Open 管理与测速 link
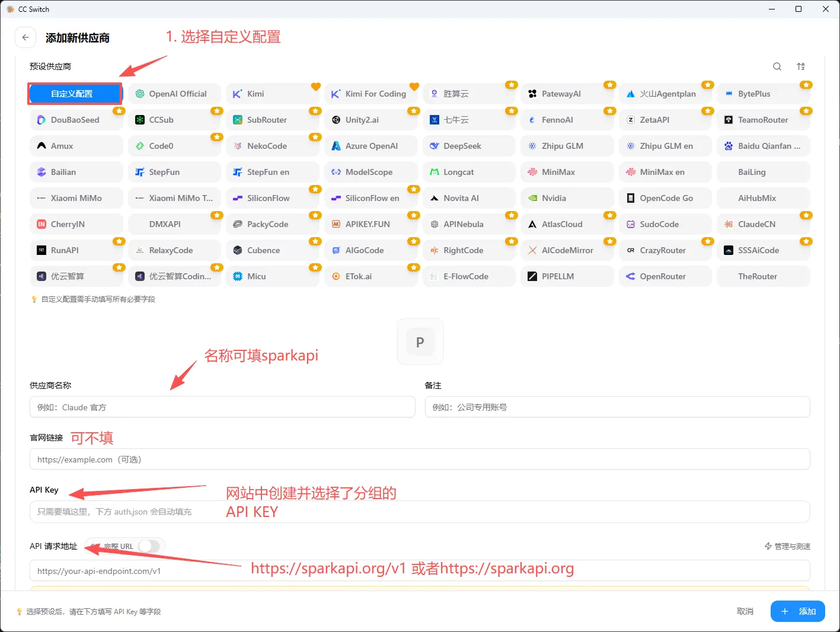The width and height of the screenshot is (840, 632). 787,546
